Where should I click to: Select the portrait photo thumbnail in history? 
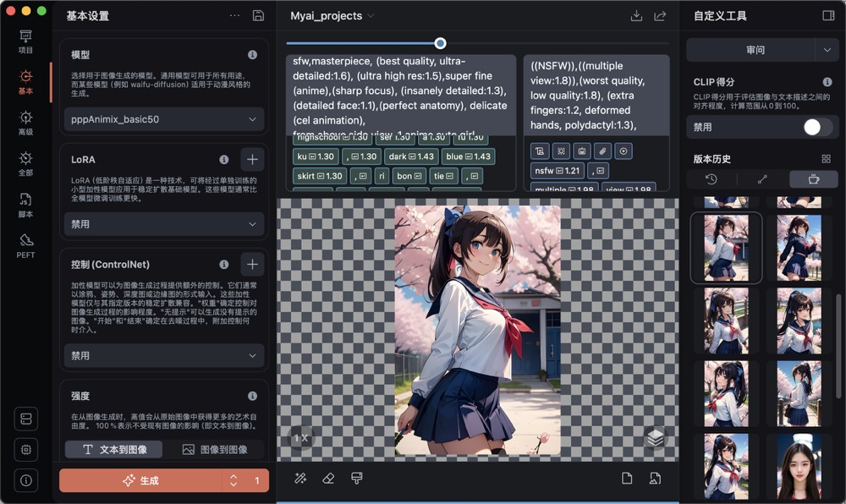(799, 466)
